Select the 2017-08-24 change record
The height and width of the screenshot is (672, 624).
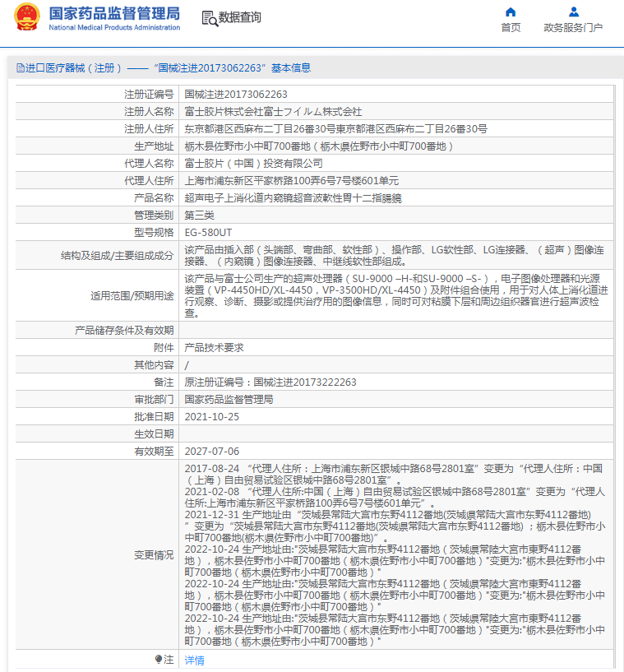click(x=394, y=475)
